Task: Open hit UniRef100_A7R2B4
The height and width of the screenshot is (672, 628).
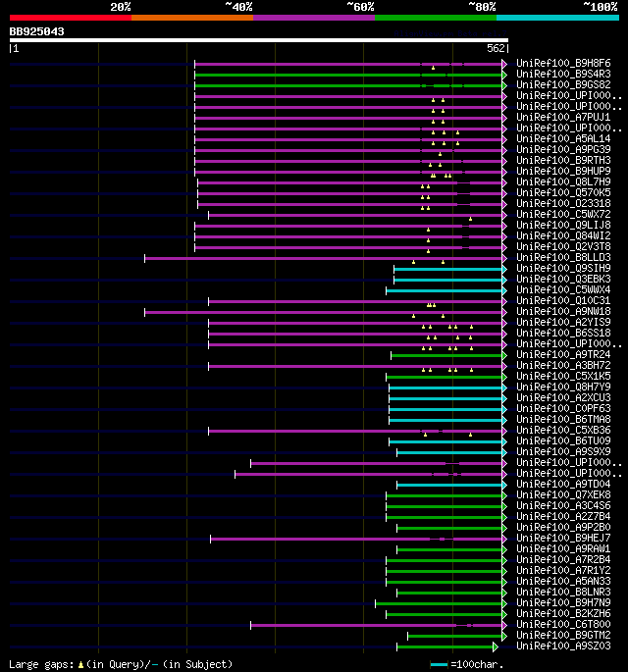Action: click(563, 560)
